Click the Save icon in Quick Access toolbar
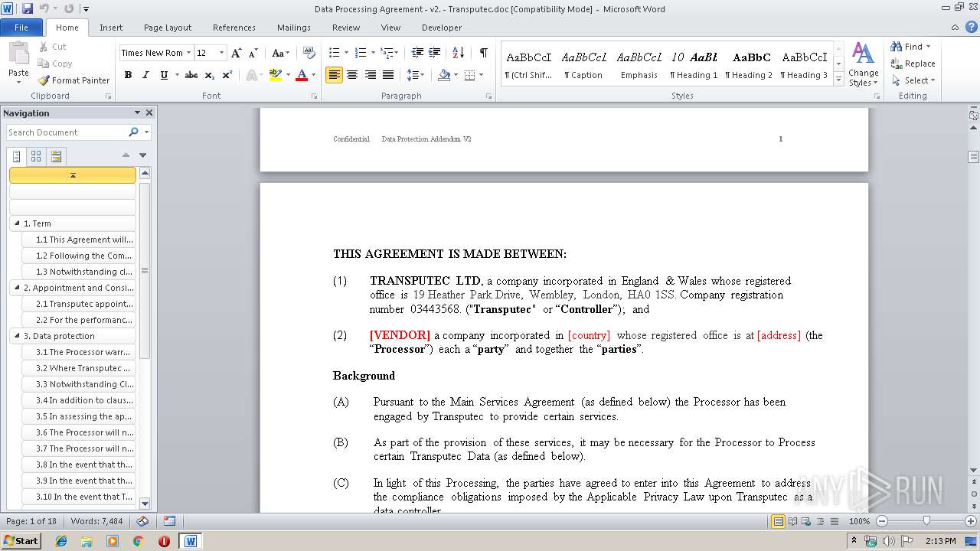Viewport: 980px width, 551px height. (28, 9)
